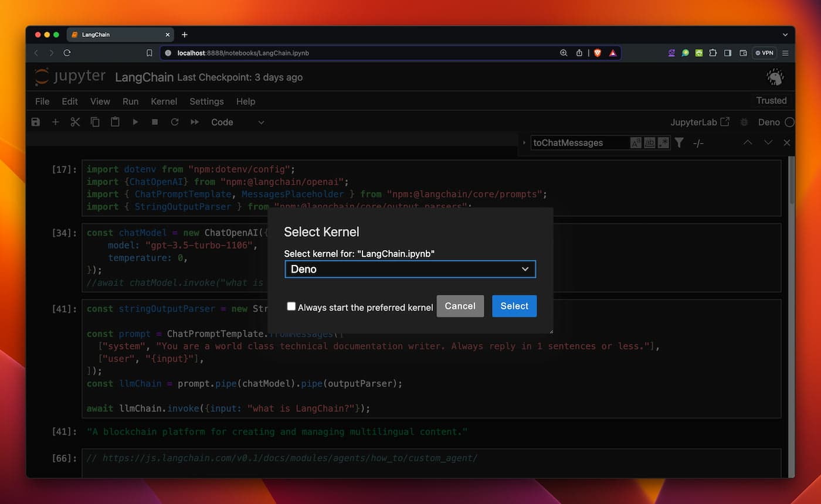Open the Run menu
Screen dimensions: 821x504
131,101
